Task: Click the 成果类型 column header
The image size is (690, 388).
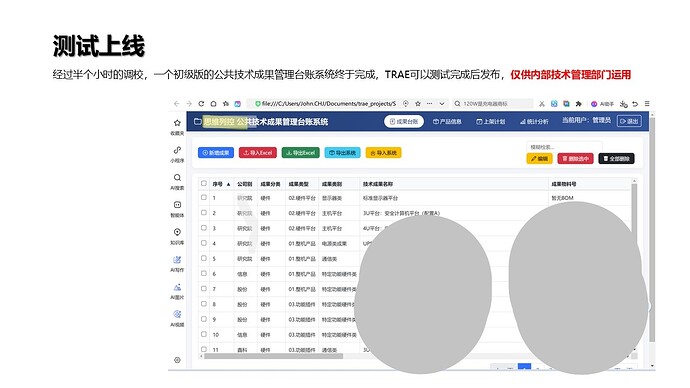Action: (x=298, y=184)
